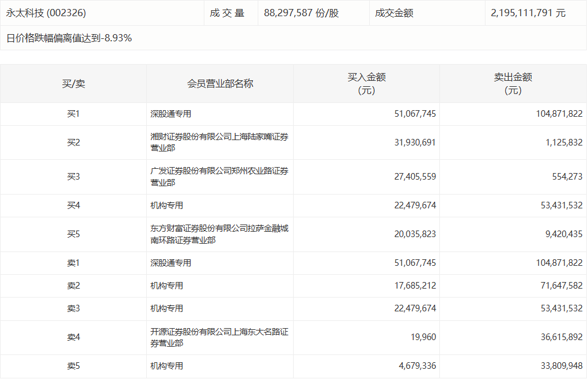
Task: Click the 成交金额 value 2,195,111,791 元
Action: 527,13
